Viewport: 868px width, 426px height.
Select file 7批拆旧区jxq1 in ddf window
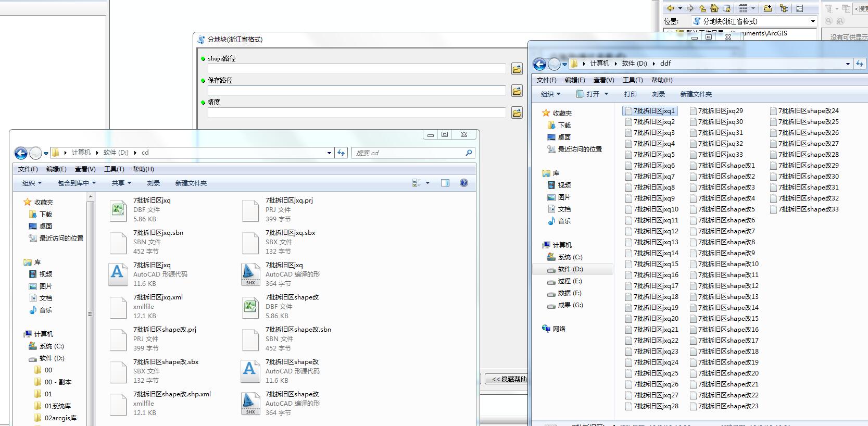[649, 111]
